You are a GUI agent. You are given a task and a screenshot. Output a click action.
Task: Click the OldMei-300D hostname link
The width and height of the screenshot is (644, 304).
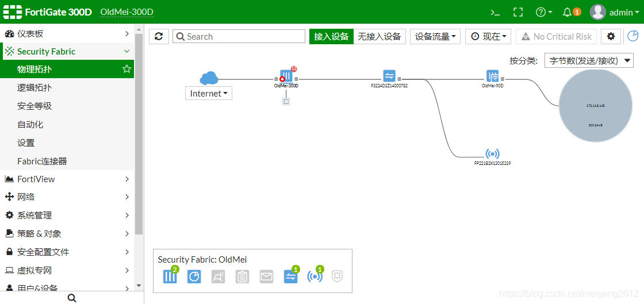click(126, 12)
